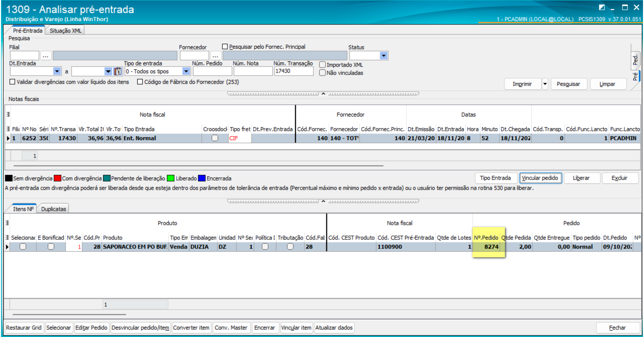Check Pesquisar pelo Fornec. Principal
Screen dimensions: 644x337
pyautogui.click(x=225, y=47)
